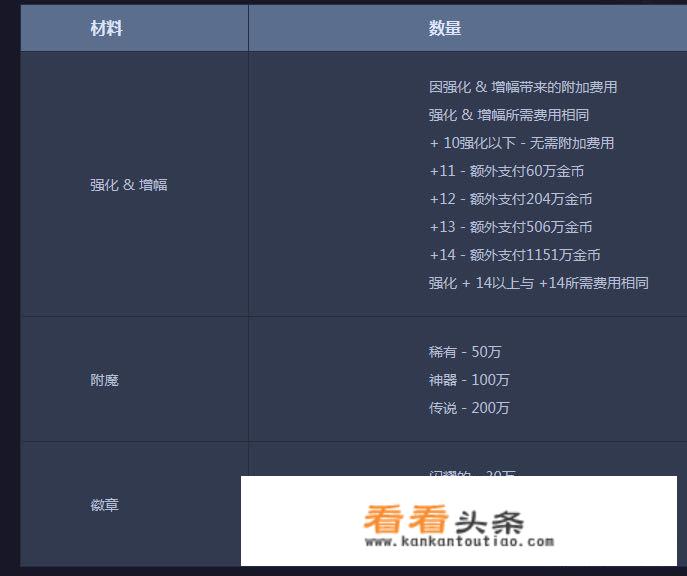
Task: Click the value 传说 - 200万
Action: coord(469,408)
